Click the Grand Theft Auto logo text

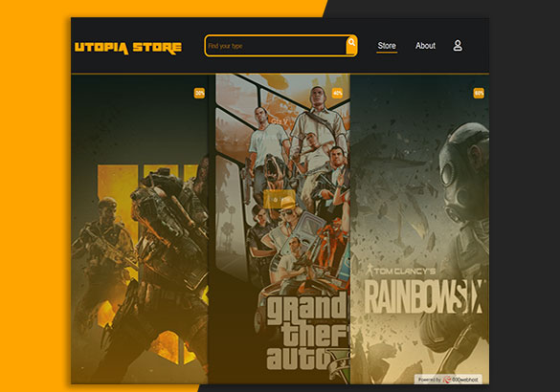point(307,332)
